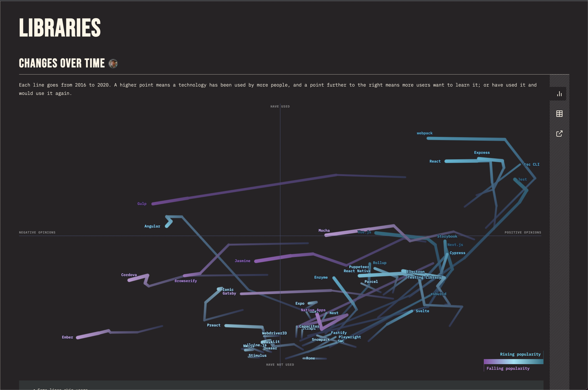Click the Electron label
The width and height of the screenshot is (588, 390).
click(415, 272)
